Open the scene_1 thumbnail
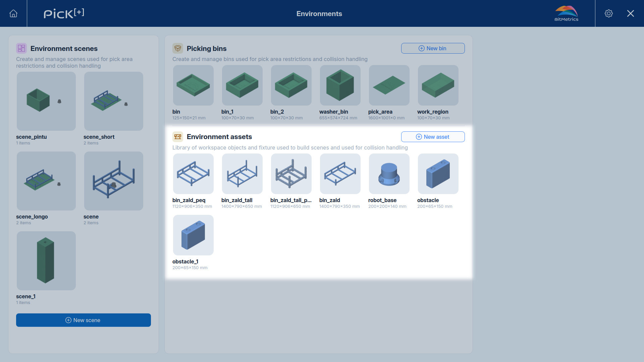The height and width of the screenshot is (362, 644). click(46, 261)
